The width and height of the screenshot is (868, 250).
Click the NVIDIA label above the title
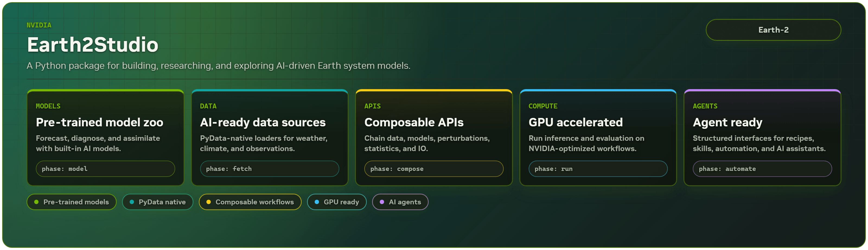tap(39, 25)
